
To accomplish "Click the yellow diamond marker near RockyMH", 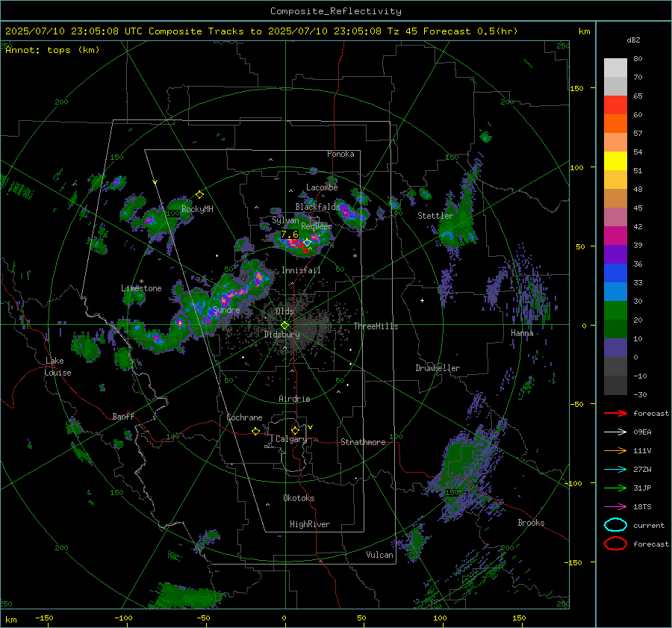I will click(199, 195).
